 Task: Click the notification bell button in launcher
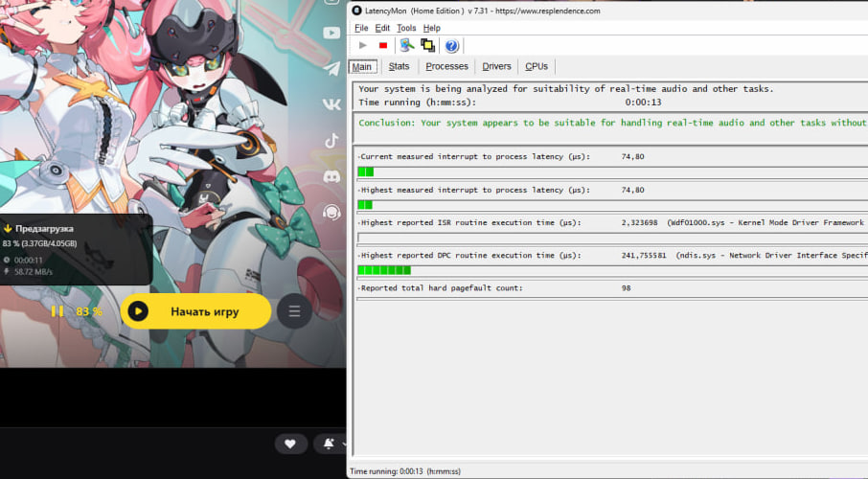tap(329, 444)
